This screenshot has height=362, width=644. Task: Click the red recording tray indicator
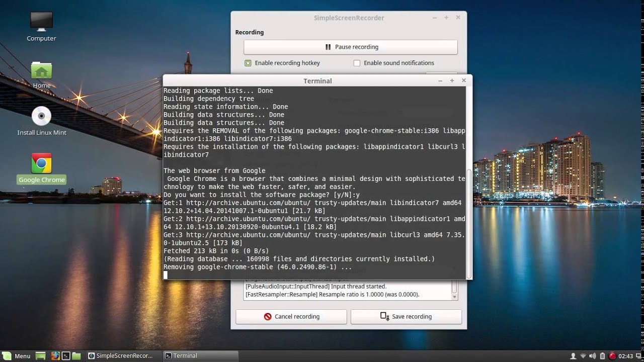[612, 356]
